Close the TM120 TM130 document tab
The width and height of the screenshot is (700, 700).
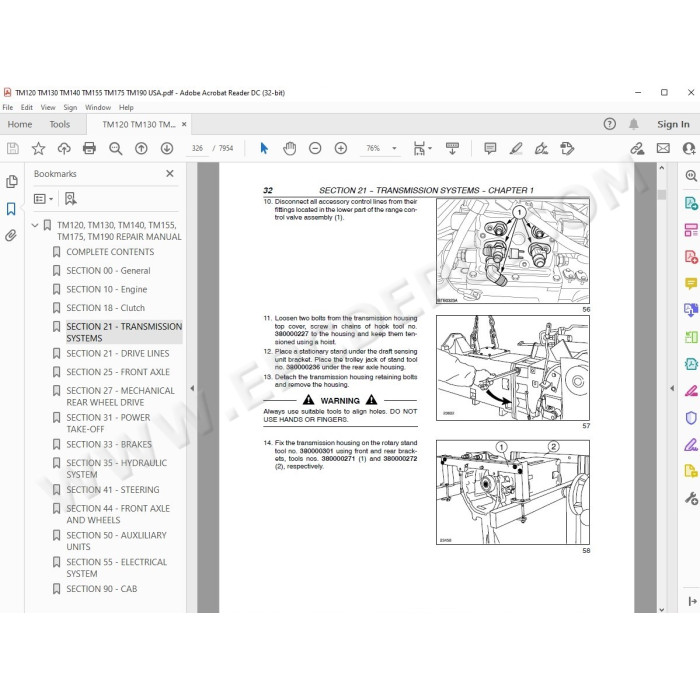tap(184, 125)
